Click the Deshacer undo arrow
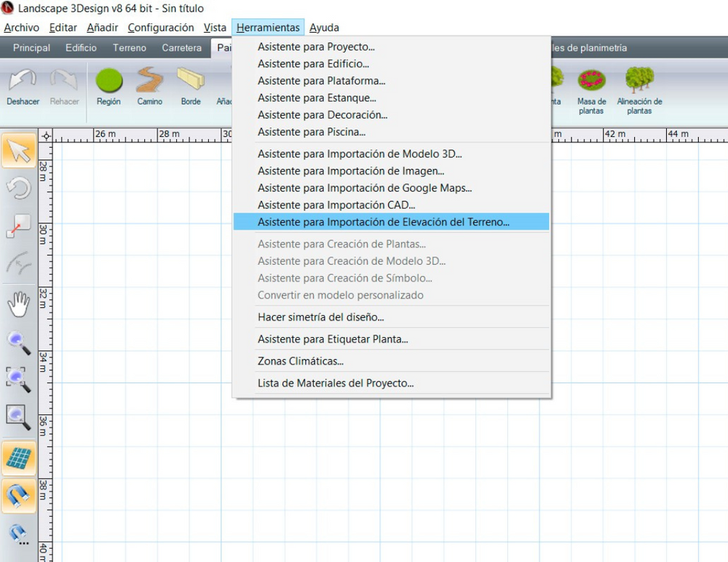This screenshot has height=562, width=728. [x=23, y=82]
